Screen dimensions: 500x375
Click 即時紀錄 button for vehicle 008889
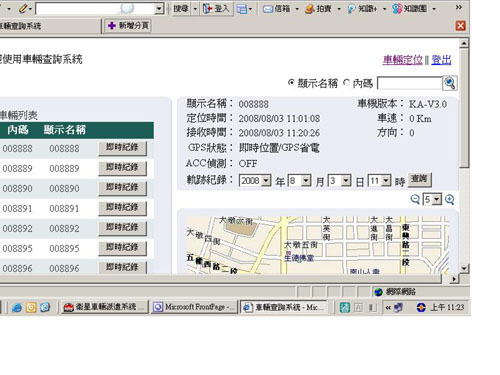(x=122, y=168)
